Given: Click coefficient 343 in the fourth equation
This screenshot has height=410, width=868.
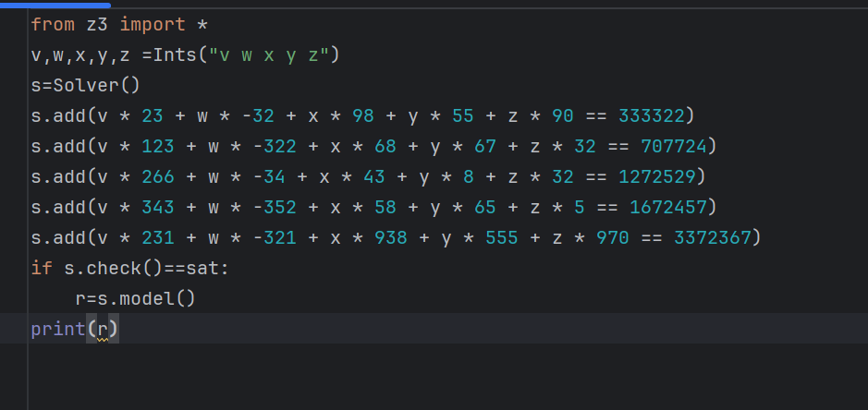Looking at the screenshot, I should click(158, 208).
